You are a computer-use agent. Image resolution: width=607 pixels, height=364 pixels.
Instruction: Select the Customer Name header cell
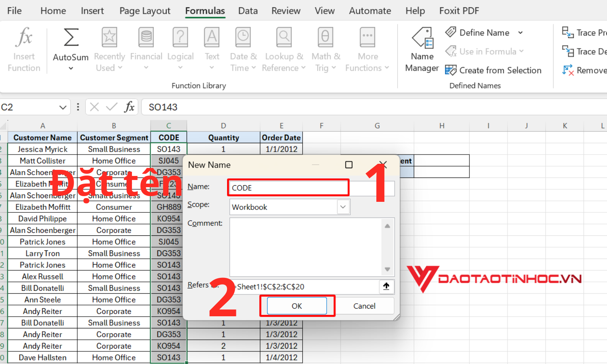[x=42, y=138]
